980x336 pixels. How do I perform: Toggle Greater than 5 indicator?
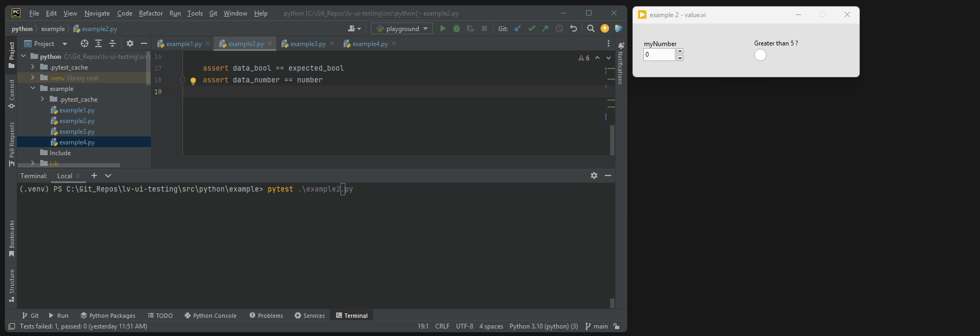click(x=760, y=55)
